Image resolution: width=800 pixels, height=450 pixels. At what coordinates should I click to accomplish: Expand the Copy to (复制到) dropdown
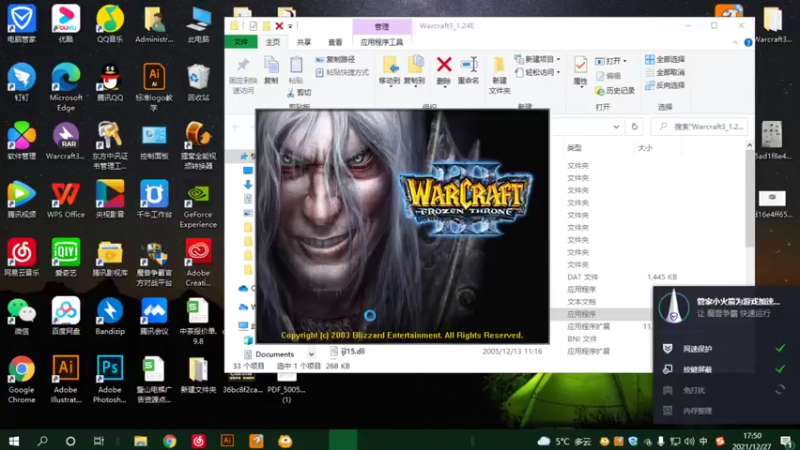click(x=415, y=87)
